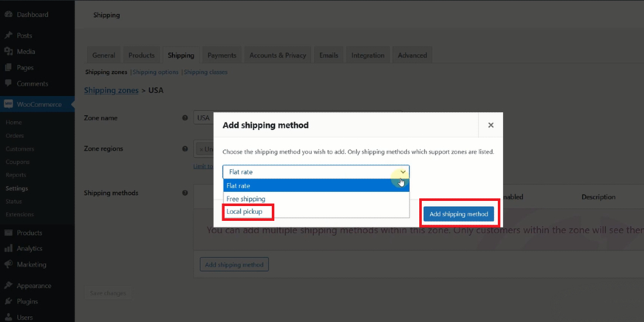Click the Limit to link under regions
This screenshot has height=322, width=644.
tap(204, 166)
